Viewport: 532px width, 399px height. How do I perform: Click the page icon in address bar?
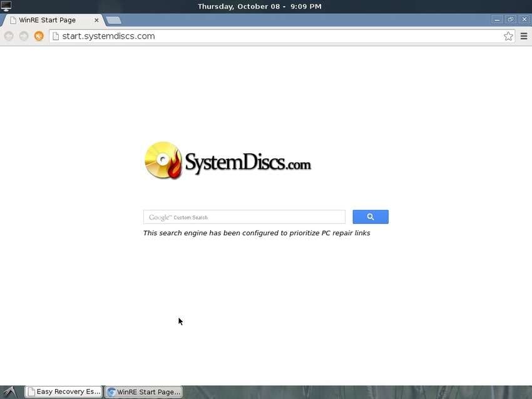[x=56, y=36]
